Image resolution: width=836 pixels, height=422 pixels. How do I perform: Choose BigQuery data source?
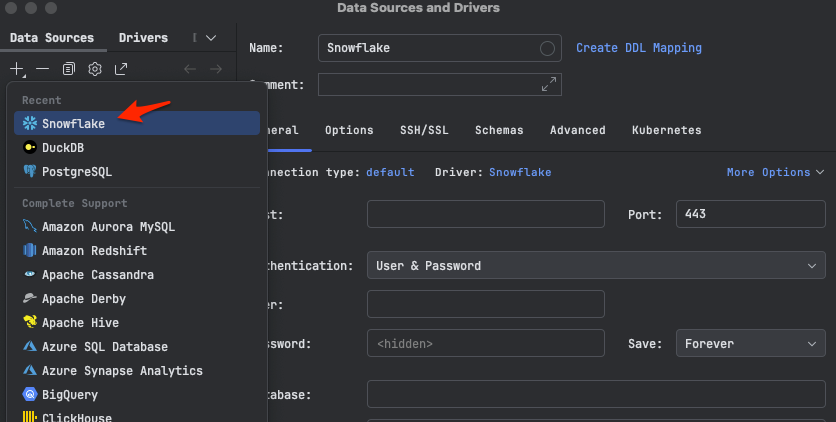pyautogui.click(x=137, y=394)
